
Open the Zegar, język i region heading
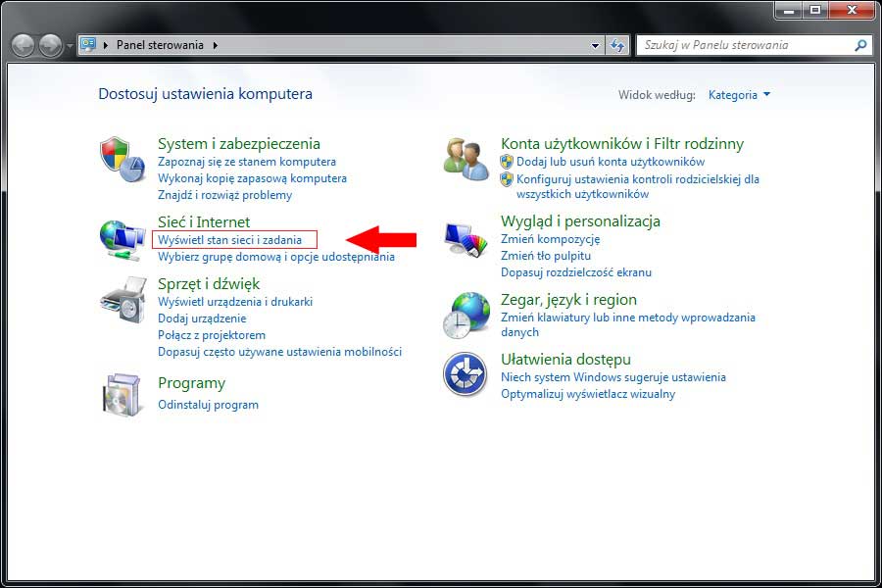pos(568,300)
